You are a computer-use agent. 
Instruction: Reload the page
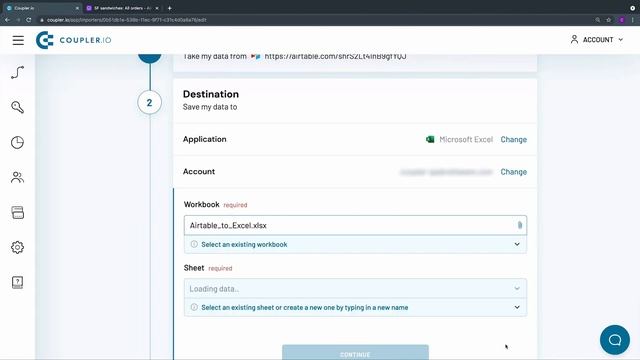click(29, 20)
